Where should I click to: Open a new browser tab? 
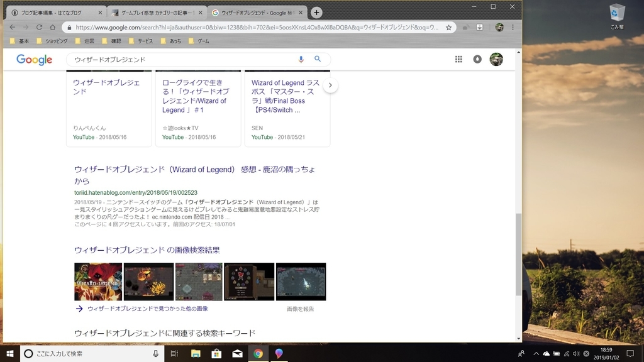[x=316, y=13]
